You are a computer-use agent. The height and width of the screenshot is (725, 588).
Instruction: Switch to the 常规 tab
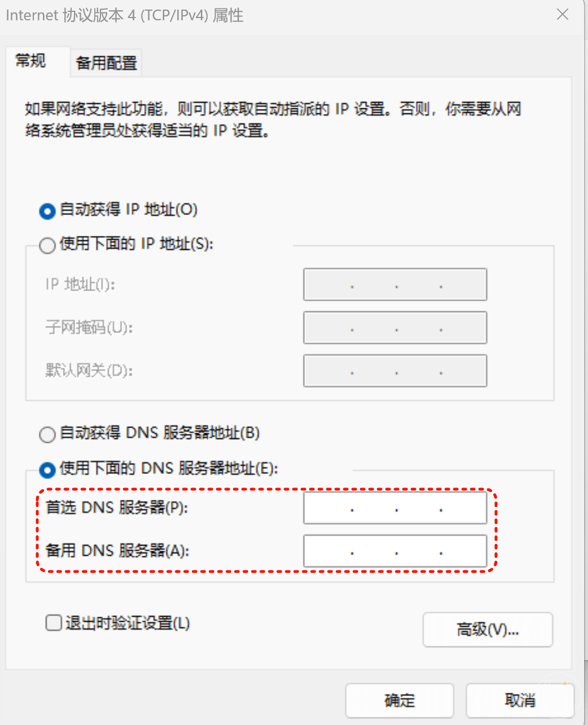(x=30, y=61)
